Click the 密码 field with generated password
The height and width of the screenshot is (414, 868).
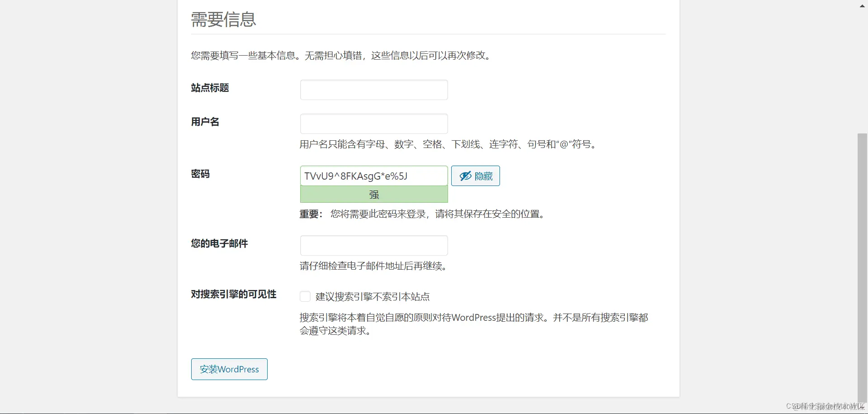click(374, 176)
